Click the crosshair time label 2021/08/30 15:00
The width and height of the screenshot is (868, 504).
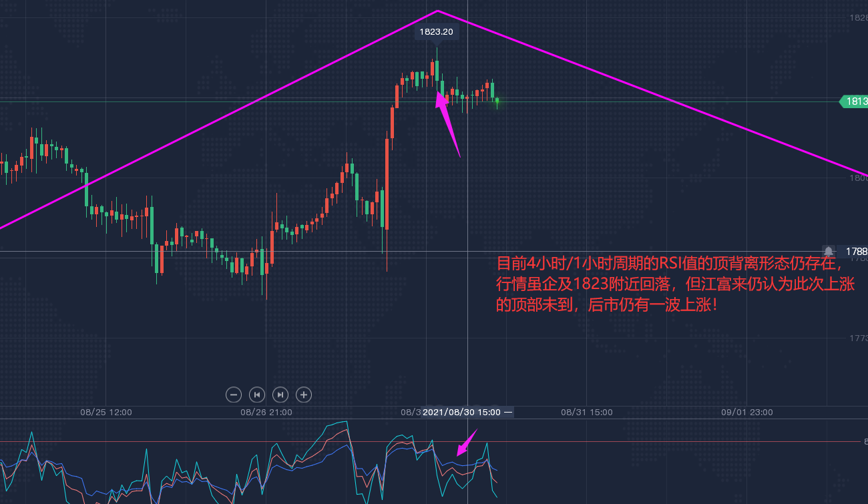(x=461, y=413)
